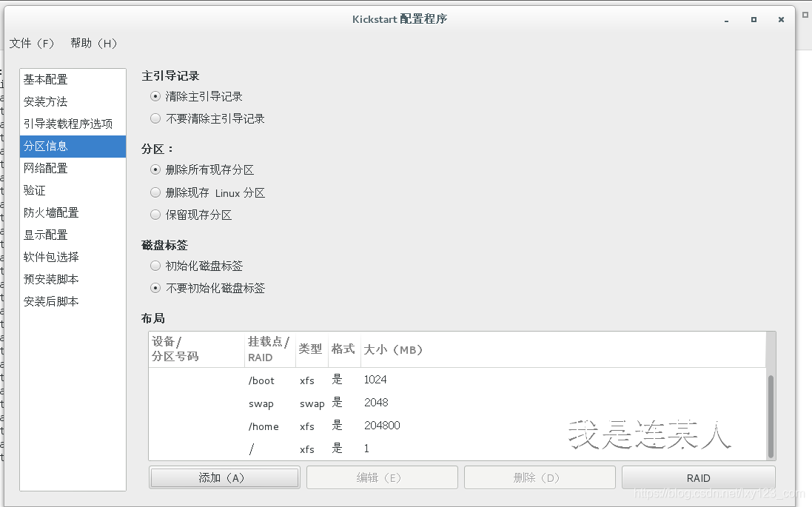Select 安装方法 in the sidebar
Viewport: 812px width, 507px height.
pyautogui.click(x=73, y=101)
